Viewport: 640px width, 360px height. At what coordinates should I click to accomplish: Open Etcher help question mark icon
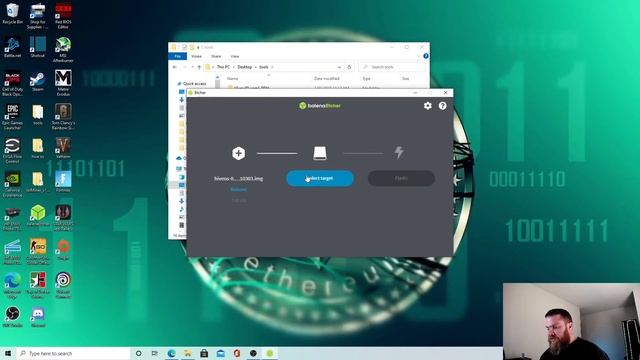pyautogui.click(x=442, y=106)
